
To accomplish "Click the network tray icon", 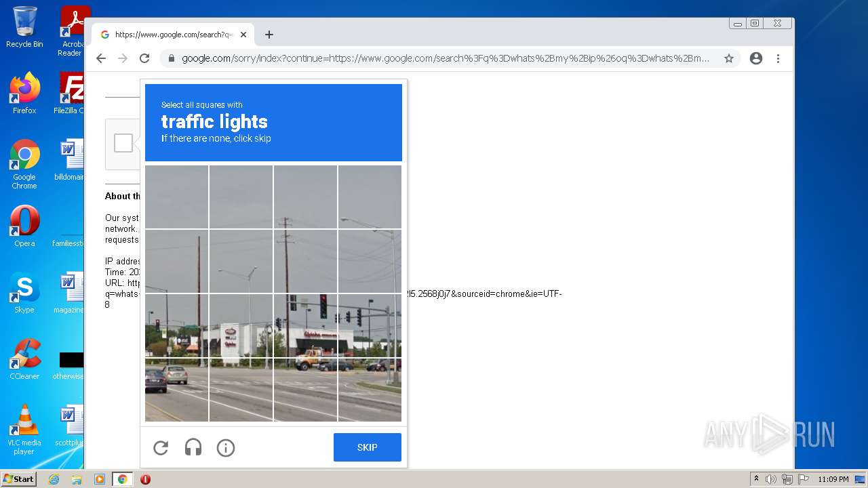I will 787,479.
